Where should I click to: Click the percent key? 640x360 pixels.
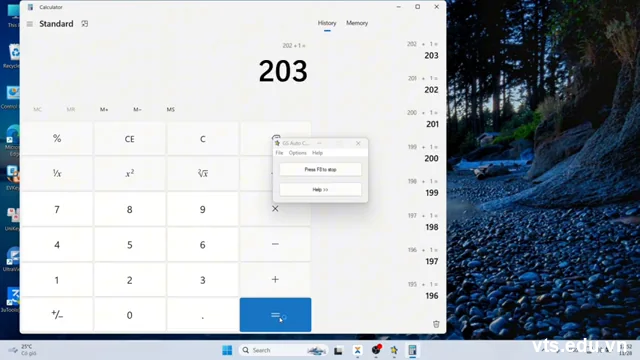click(57, 139)
